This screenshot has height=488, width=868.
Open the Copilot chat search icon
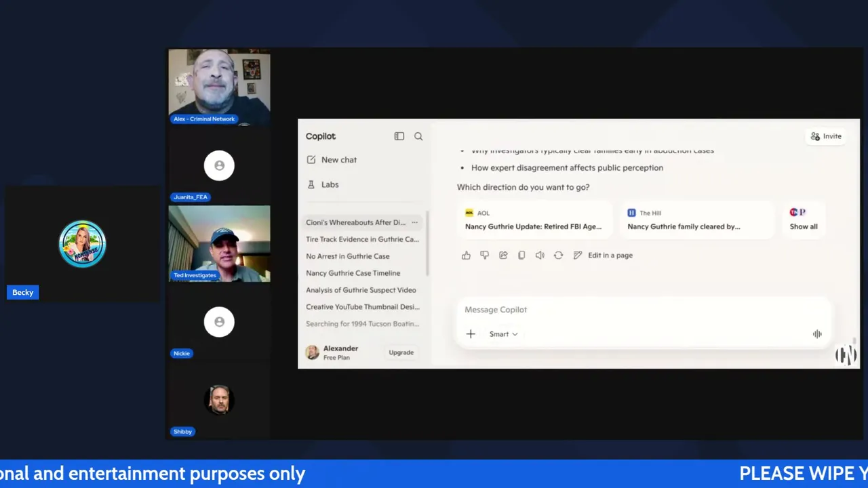pos(418,136)
